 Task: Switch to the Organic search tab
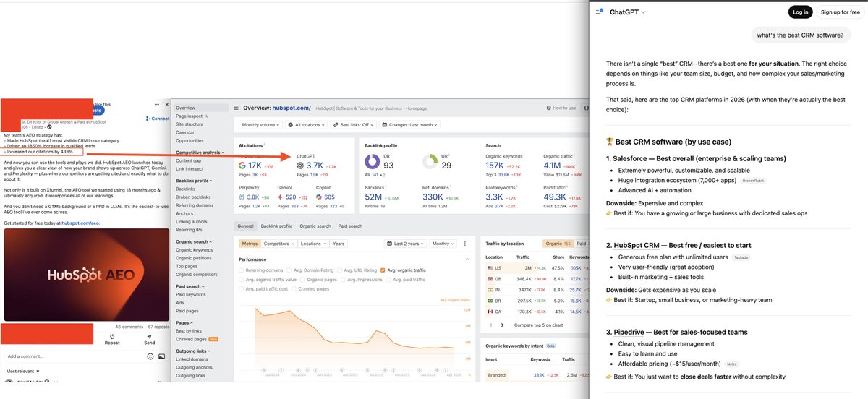(x=315, y=226)
